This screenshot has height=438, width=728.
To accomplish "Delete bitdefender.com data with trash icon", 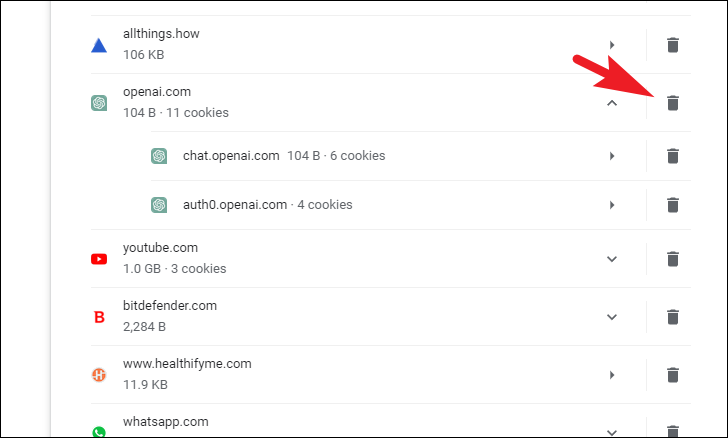I will pyautogui.click(x=673, y=317).
